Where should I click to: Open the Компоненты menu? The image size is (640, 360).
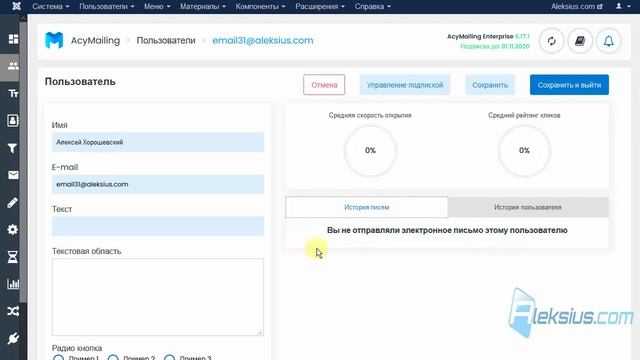click(260, 7)
